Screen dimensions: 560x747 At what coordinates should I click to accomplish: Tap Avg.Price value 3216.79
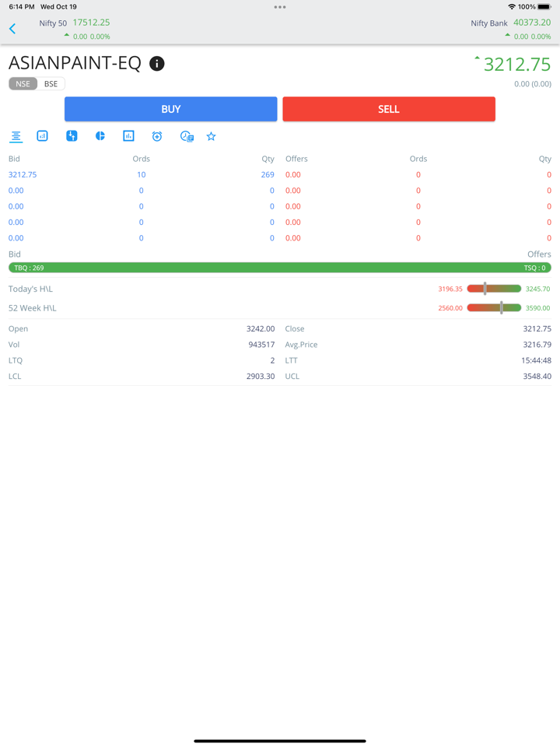click(537, 345)
